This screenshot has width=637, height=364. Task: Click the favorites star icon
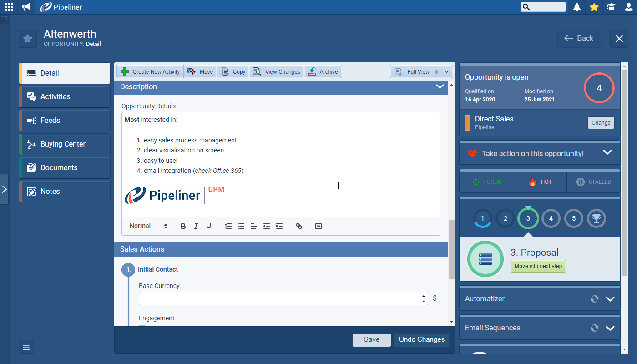(594, 6)
